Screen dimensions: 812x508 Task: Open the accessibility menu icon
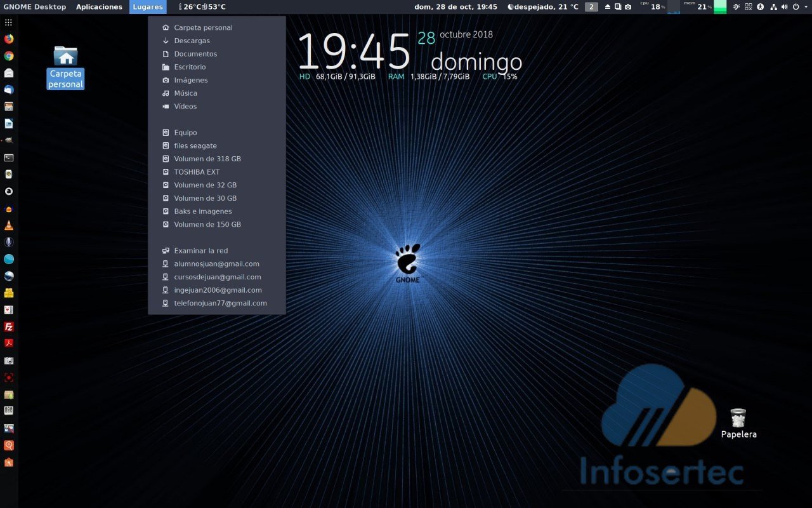761,7
